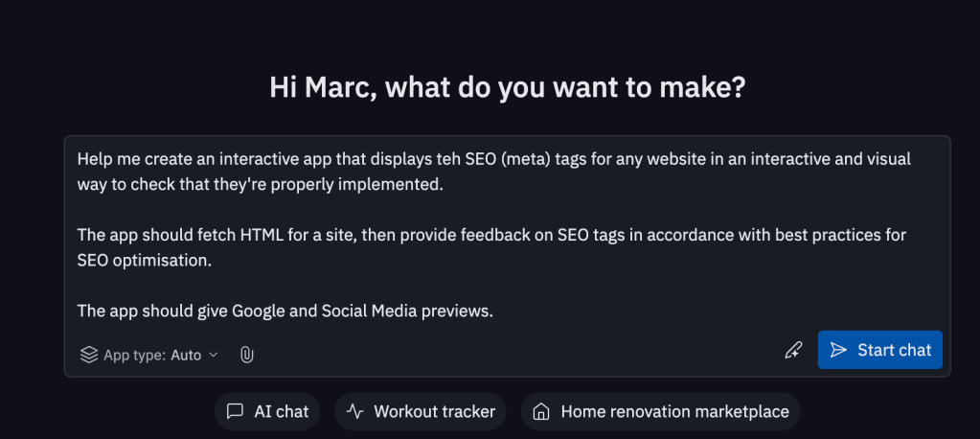
Task: Select the AI chat suggestion
Action: [x=267, y=411]
